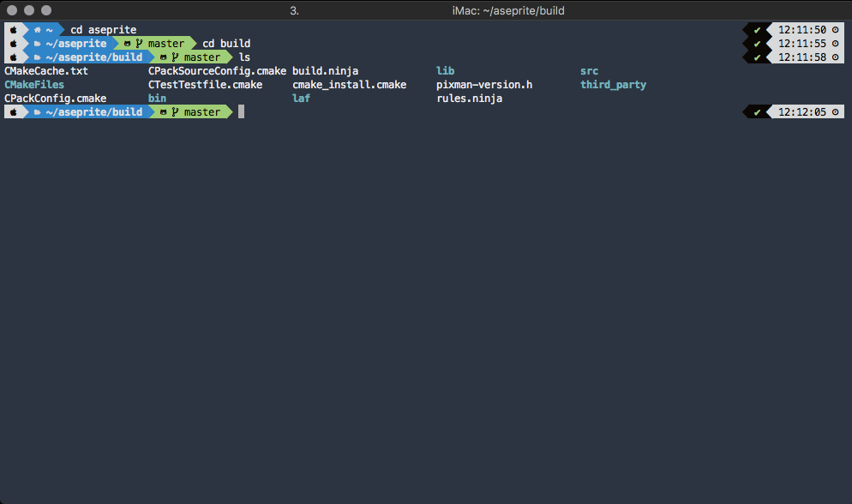
Task: Click clock icon after 12:11:55
Action: [835, 44]
